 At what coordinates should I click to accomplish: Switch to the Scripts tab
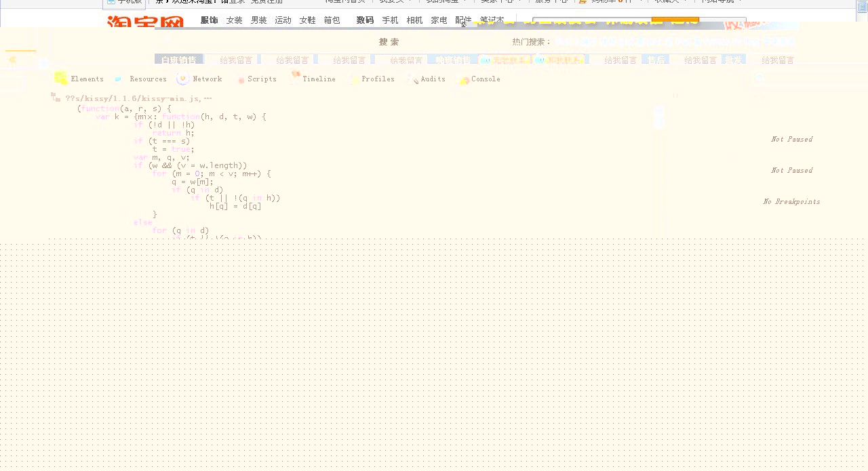coord(262,79)
